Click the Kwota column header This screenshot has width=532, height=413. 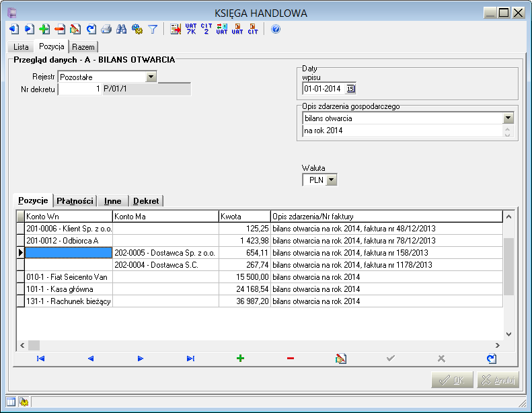tap(245, 217)
